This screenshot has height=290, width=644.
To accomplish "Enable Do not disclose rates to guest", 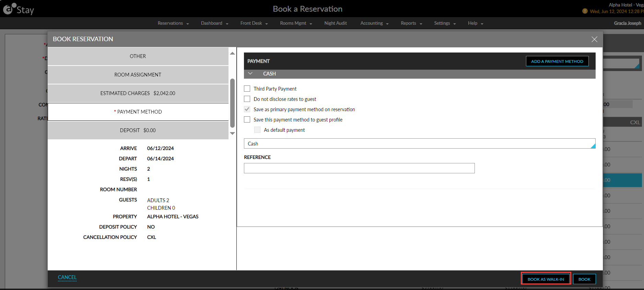I will (247, 99).
